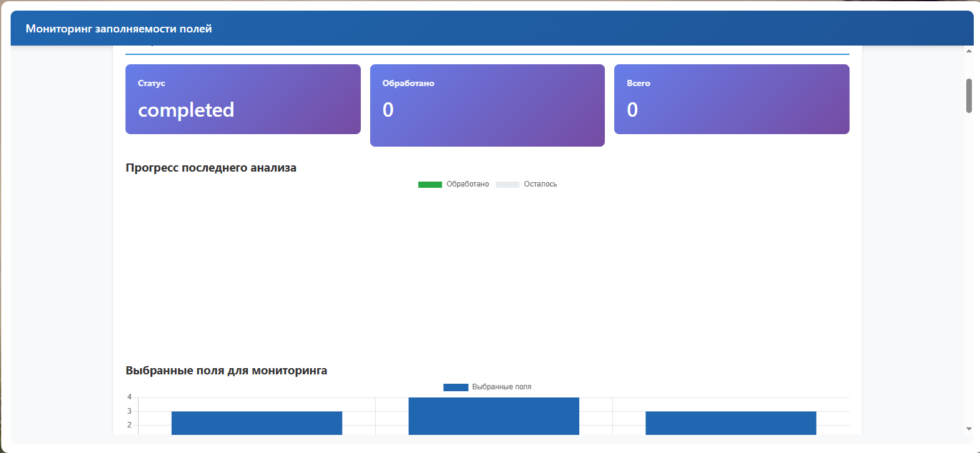980x453 pixels.
Task: Click the last bar in the chart
Action: [x=731, y=423]
